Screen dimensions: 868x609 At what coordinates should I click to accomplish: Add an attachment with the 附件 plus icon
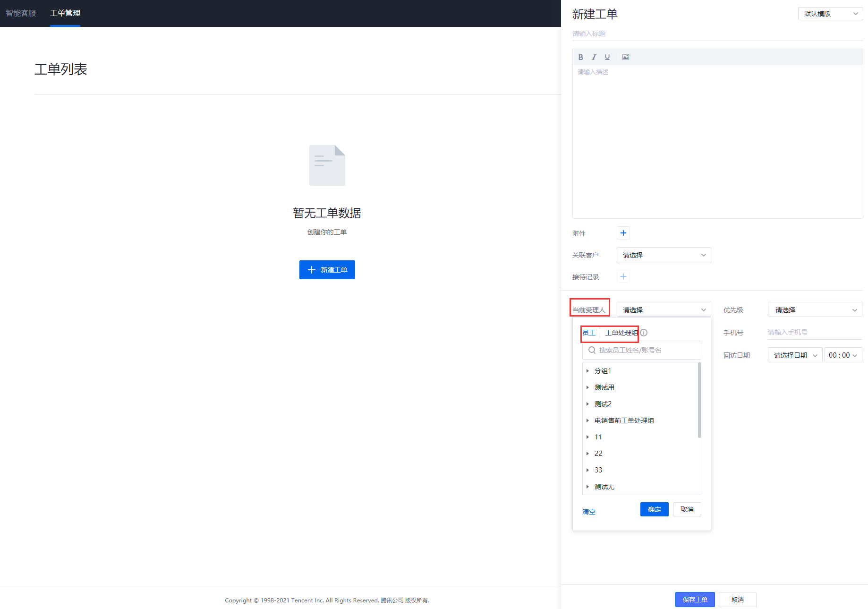pyautogui.click(x=623, y=233)
